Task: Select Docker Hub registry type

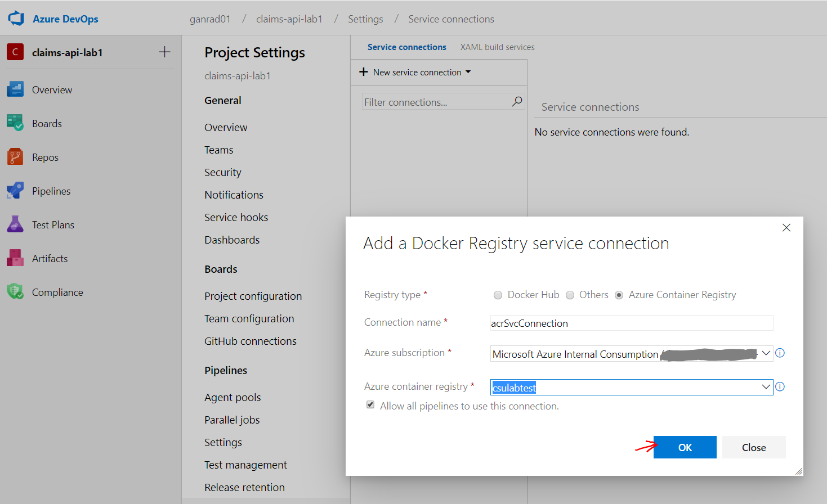Action: click(498, 295)
